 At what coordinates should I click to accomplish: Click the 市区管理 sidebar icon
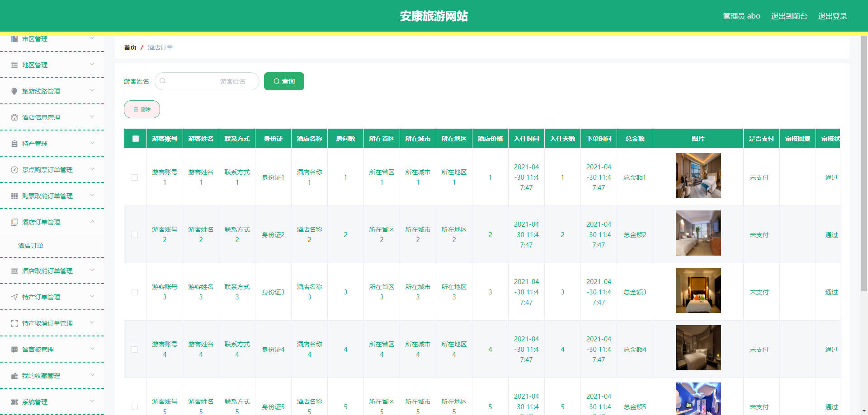pos(14,39)
